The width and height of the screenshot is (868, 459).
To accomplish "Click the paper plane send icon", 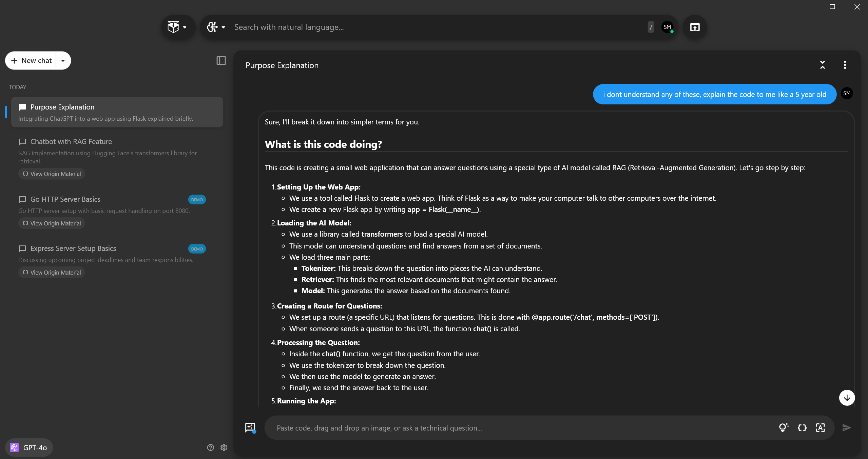I will point(846,427).
